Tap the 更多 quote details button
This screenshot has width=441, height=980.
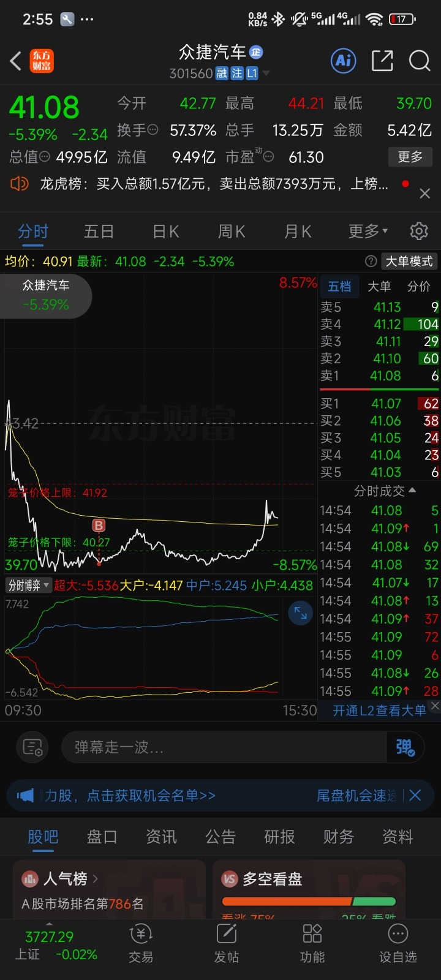(x=410, y=157)
